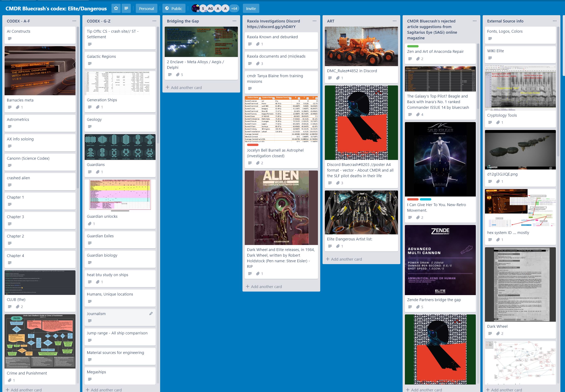Open the rejected article suggestions list menu

(x=474, y=21)
